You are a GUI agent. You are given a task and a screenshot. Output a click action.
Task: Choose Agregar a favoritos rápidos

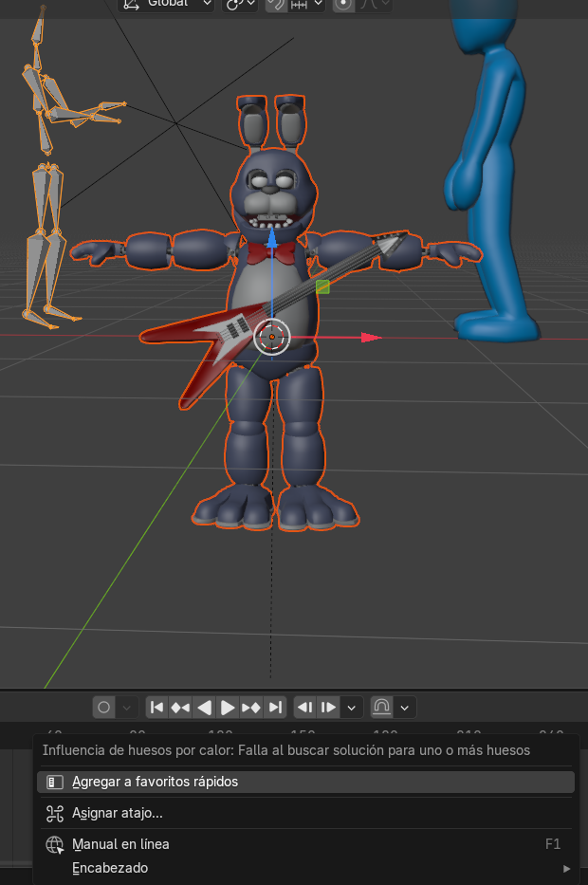(305, 782)
